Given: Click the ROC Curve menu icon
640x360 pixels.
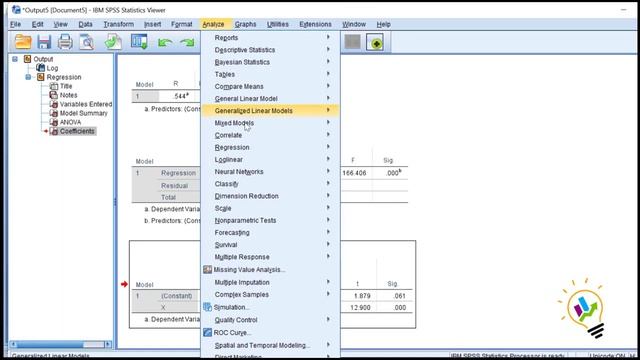Looking at the screenshot, I should [x=207, y=332].
